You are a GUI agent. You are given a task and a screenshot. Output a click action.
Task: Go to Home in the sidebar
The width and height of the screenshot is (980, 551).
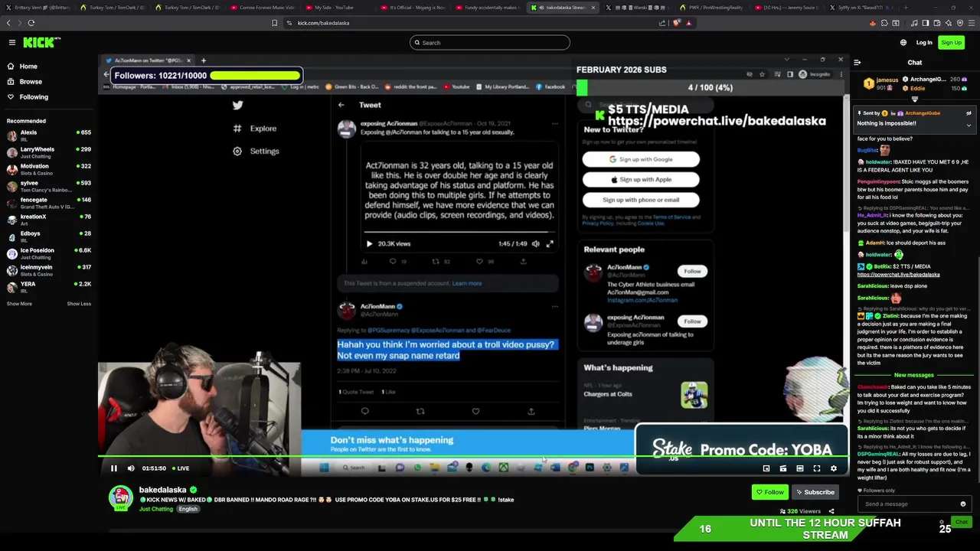coord(28,67)
